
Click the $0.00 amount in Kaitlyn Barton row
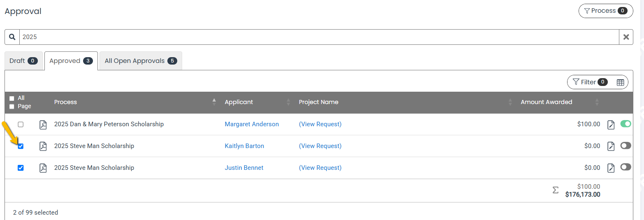pyautogui.click(x=592, y=146)
